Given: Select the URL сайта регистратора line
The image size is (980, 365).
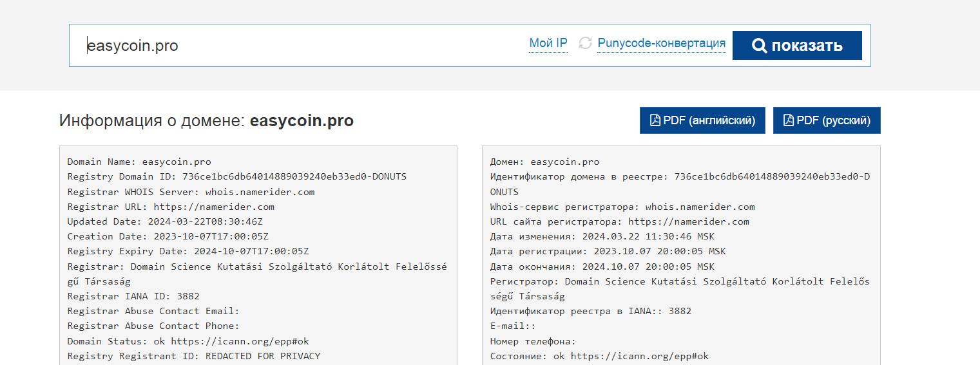Looking at the screenshot, I should pos(620,221).
